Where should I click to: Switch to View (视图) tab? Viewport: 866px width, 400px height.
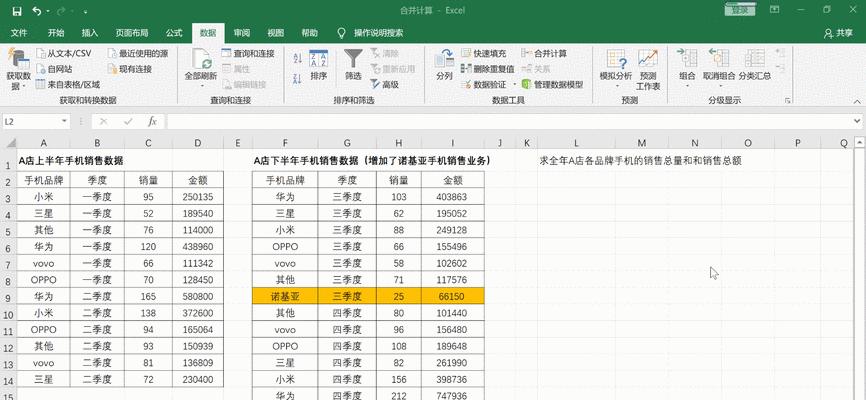pos(276,33)
